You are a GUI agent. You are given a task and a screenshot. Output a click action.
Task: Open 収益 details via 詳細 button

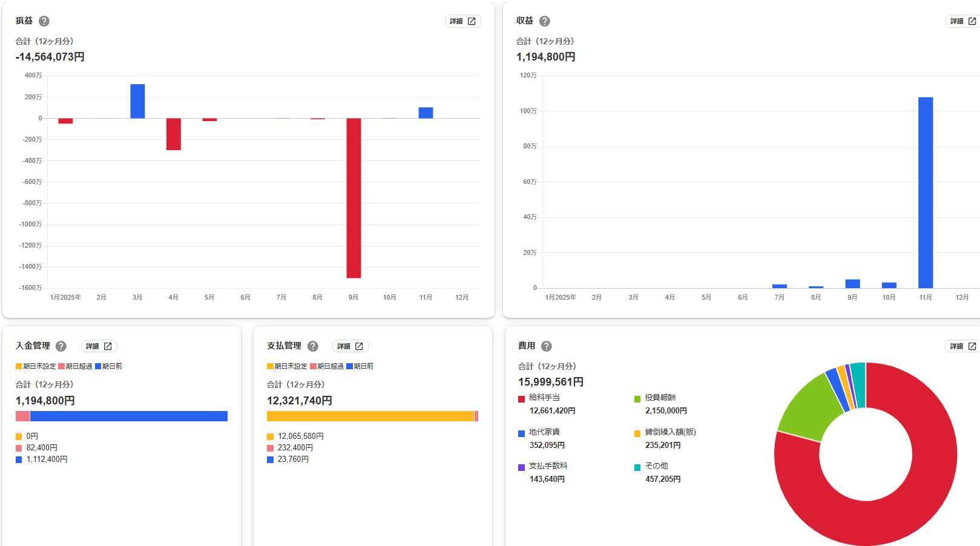tap(962, 21)
